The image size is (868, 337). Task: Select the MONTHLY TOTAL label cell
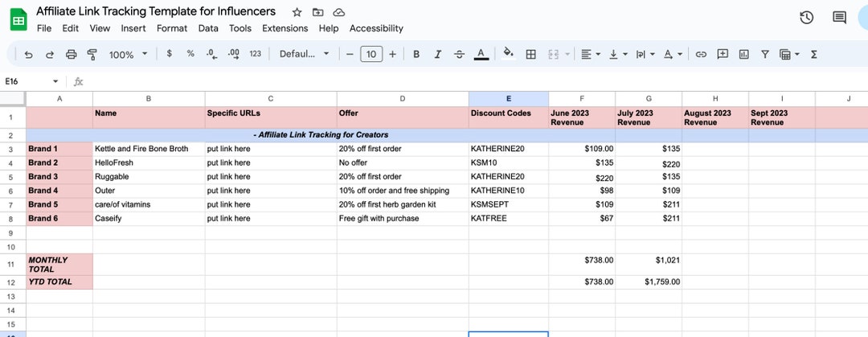(x=59, y=265)
